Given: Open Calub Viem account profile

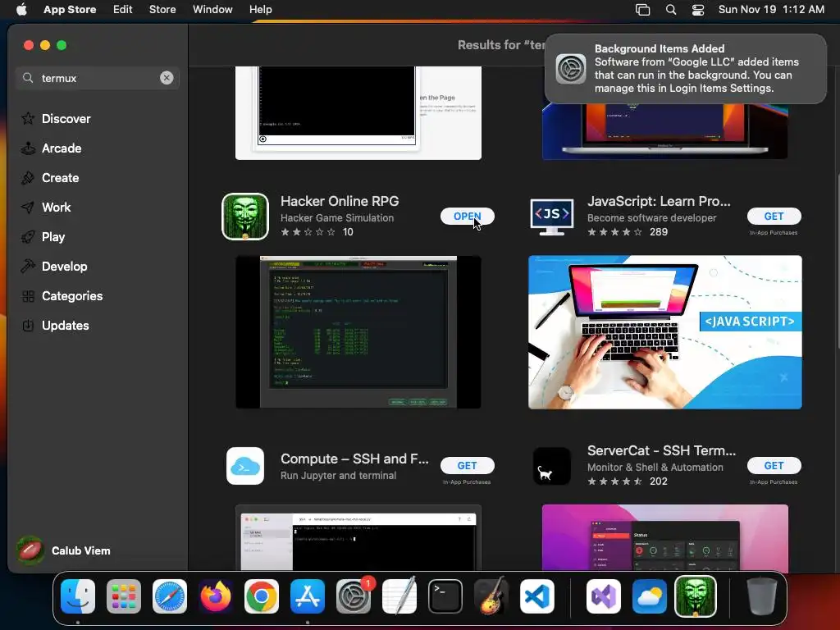Looking at the screenshot, I should click(x=64, y=550).
